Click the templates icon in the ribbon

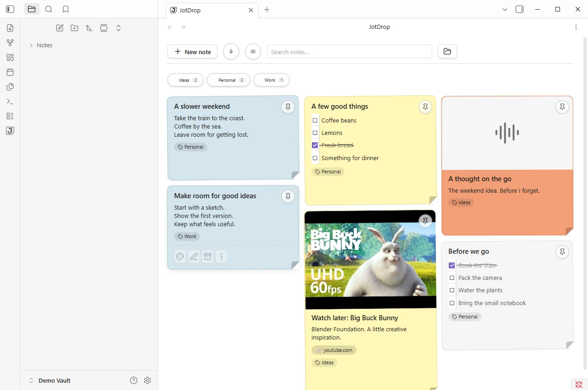click(10, 87)
